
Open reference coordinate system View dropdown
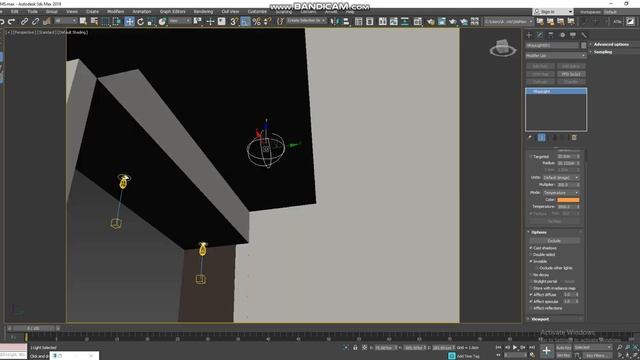(x=179, y=21)
